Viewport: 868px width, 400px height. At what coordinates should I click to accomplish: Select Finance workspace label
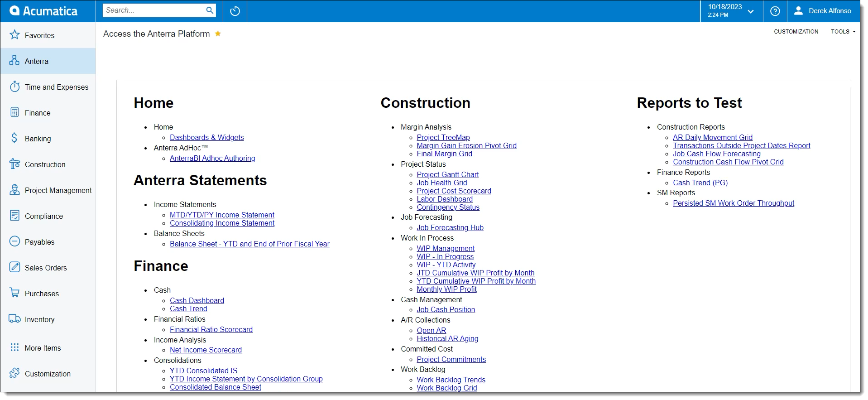click(x=38, y=113)
